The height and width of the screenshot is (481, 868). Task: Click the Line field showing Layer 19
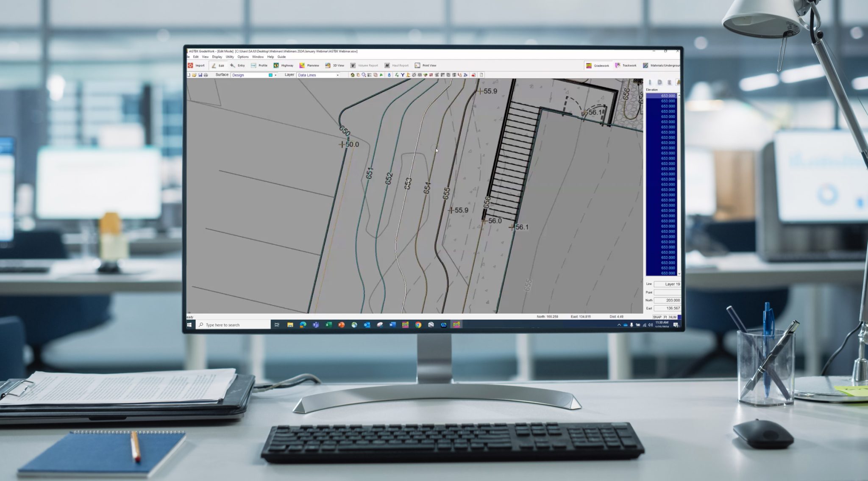click(667, 284)
